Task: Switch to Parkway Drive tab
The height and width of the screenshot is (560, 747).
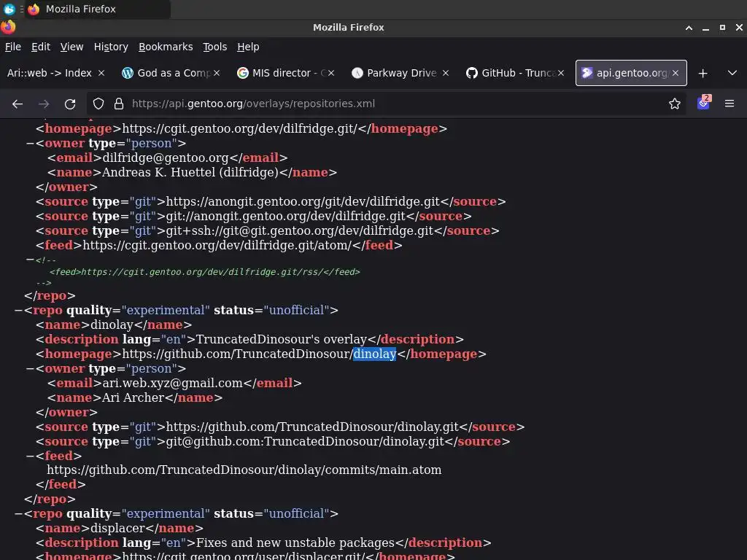Action: click(396, 73)
